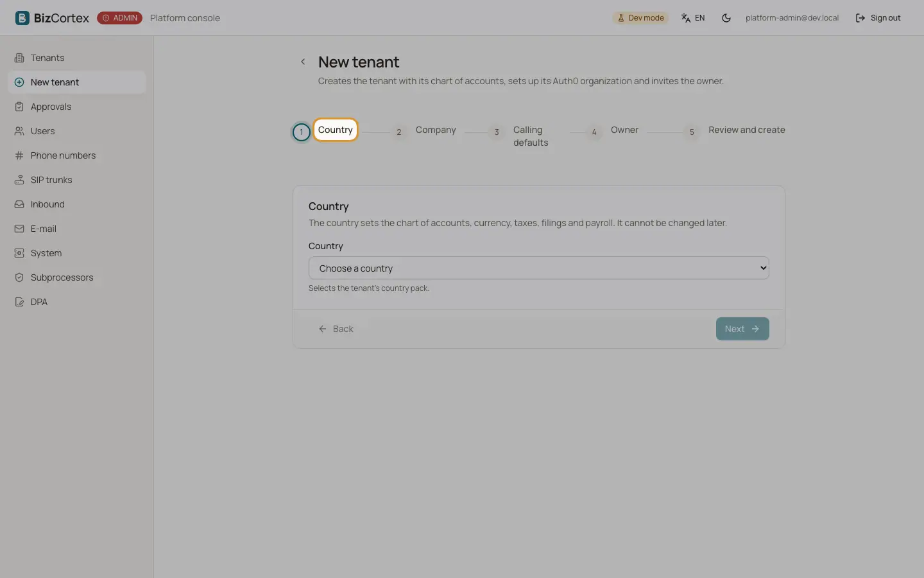The image size is (924, 578).
Task: Click the step 1 circle number
Action: pos(302,132)
